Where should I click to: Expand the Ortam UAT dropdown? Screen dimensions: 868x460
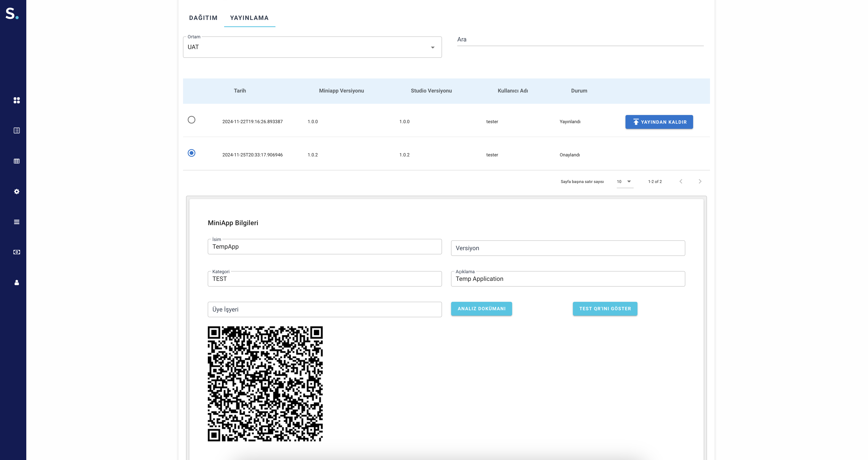pos(312,47)
